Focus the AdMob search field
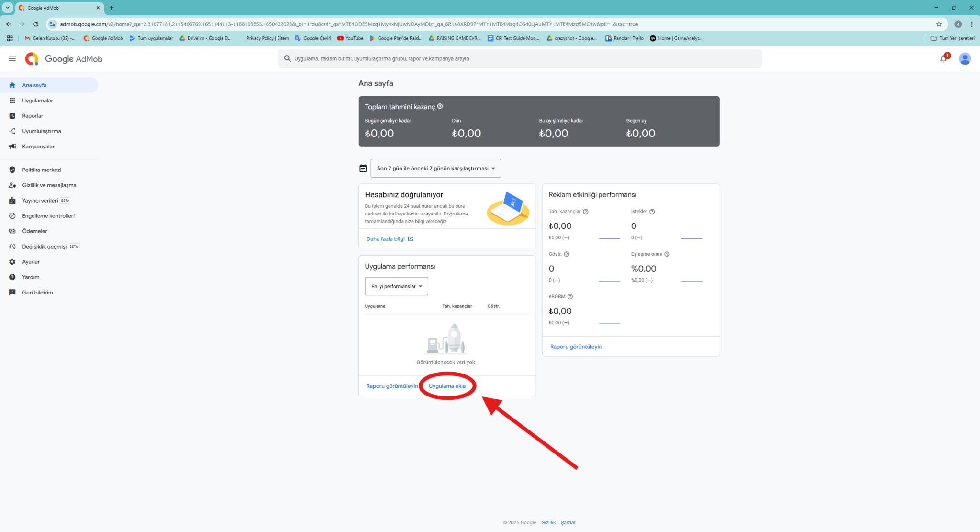Viewport: 980px width, 532px height. pos(519,59)
